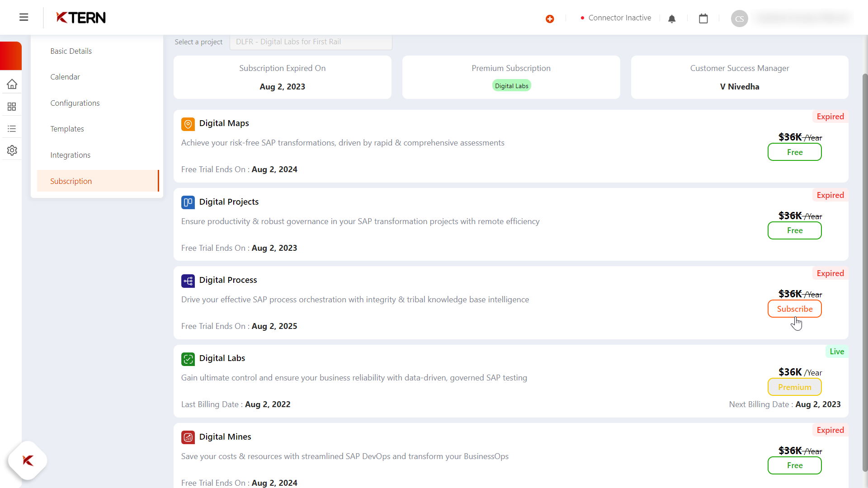868x488 pixels.
Task: Select the Subscription menu item
Action: tap(98, 181)
